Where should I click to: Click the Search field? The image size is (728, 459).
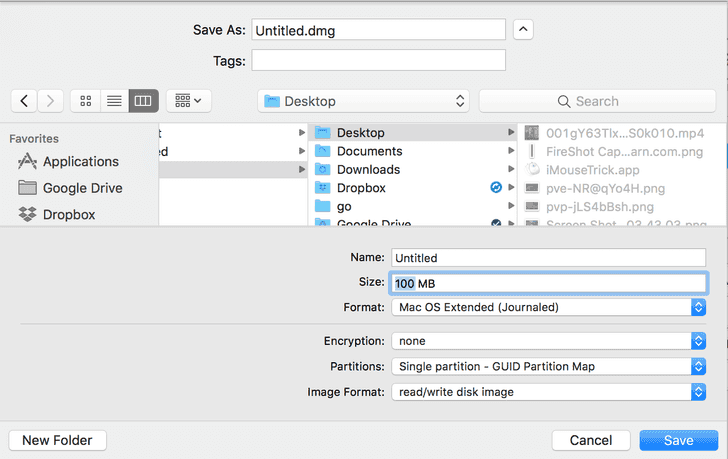(596, 101)
